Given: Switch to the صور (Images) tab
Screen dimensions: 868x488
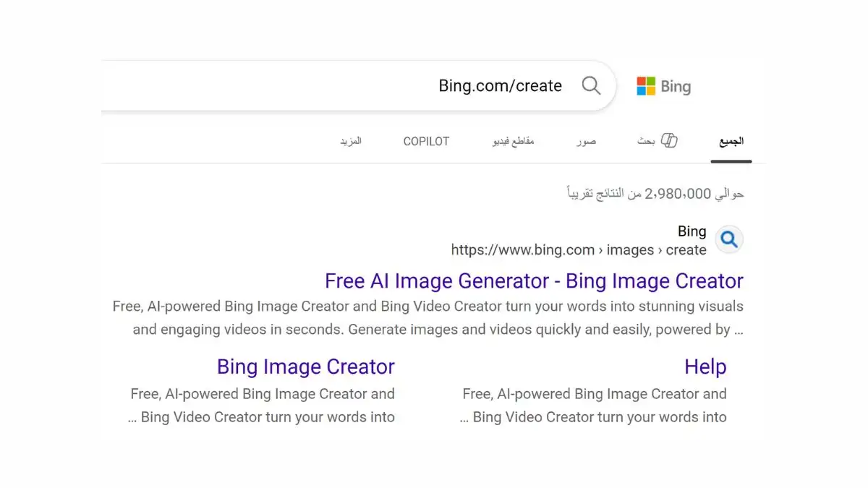Looking at the screenshot, I should pos(584,142).
